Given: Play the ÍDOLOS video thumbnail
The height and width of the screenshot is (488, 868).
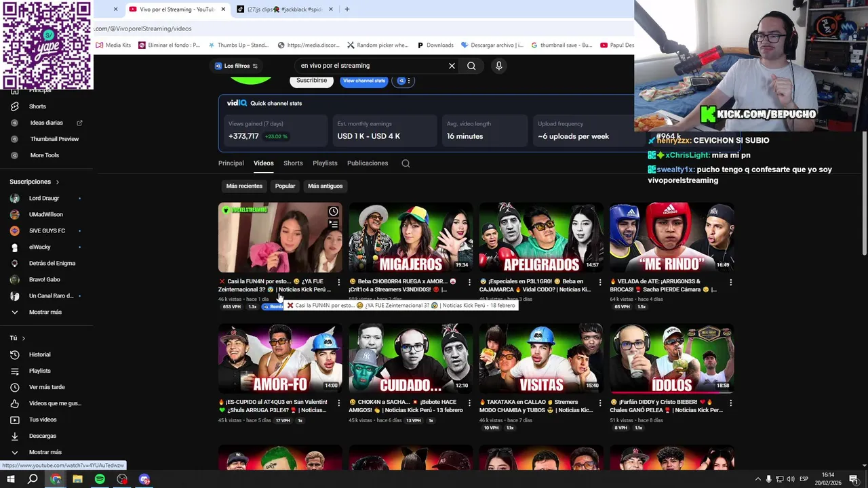Looking at the screenshot, I should [671, 358].
